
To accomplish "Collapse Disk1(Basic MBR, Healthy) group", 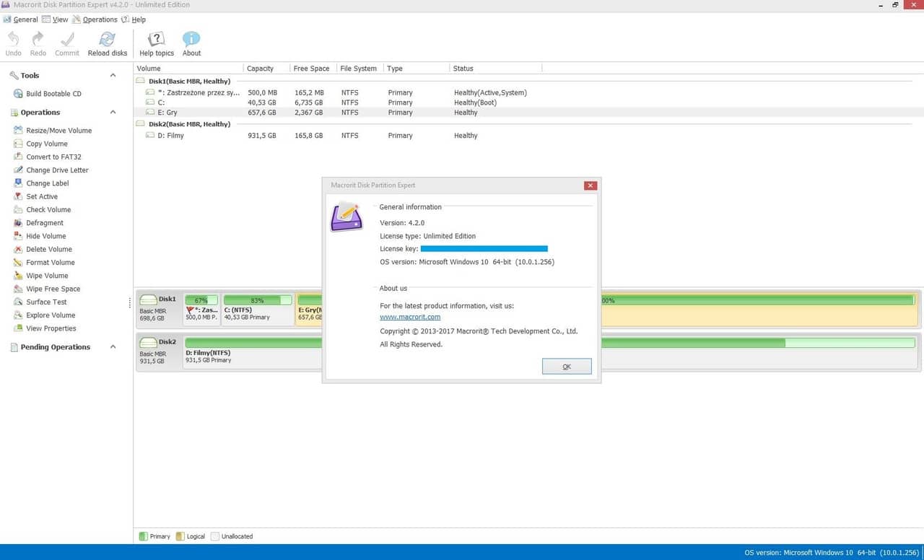I will (x=141, y=82).
